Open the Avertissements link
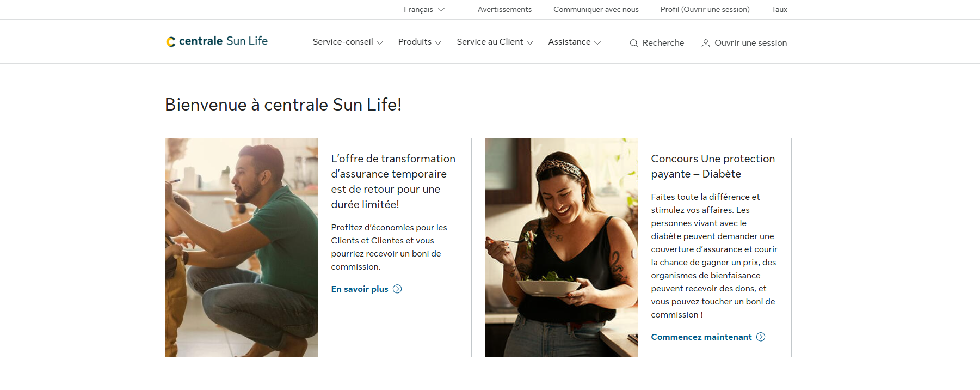Viewport: 980px width, 390px height. point(504,9)
